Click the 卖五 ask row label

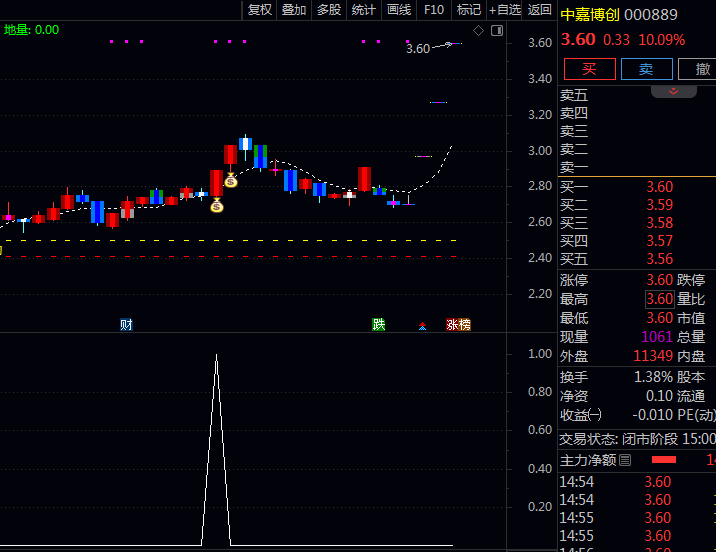point(574,95)
